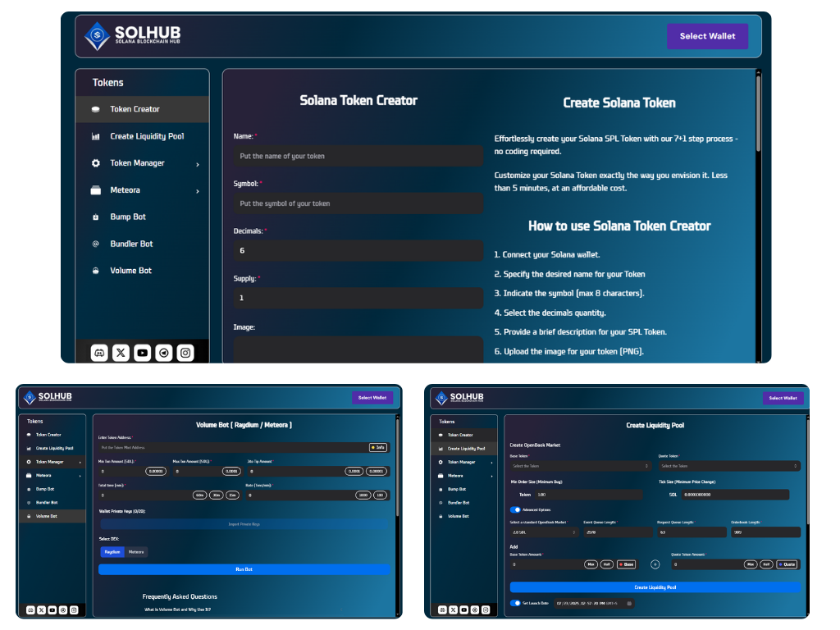Open the YouTube link in the top panel
840x630 pixels.
[143, 353]
